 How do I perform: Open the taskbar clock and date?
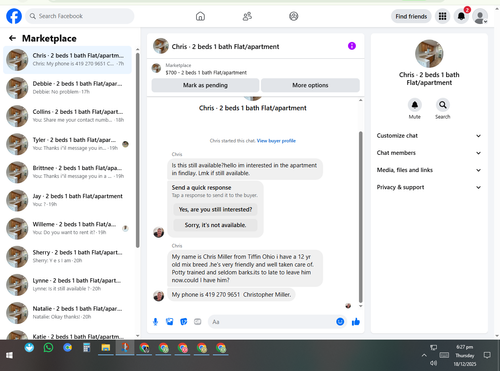pyautogui.click(x=465, y=355)
